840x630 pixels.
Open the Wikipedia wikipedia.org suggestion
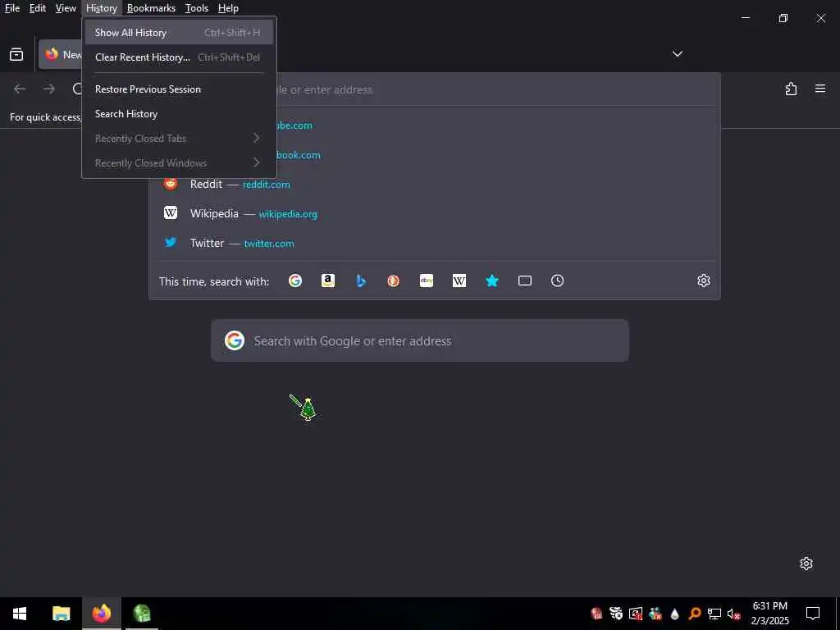coord(434,214)
